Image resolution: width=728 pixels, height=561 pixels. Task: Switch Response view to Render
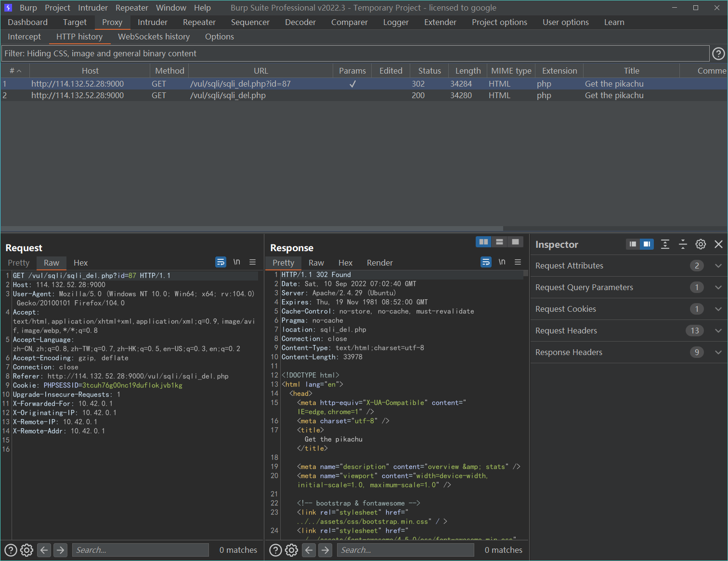point(379,263)
